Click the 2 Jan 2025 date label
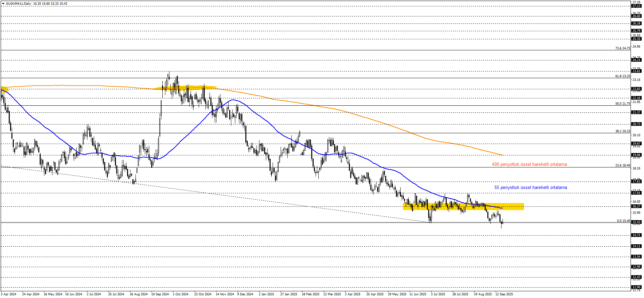 [266, 294]
